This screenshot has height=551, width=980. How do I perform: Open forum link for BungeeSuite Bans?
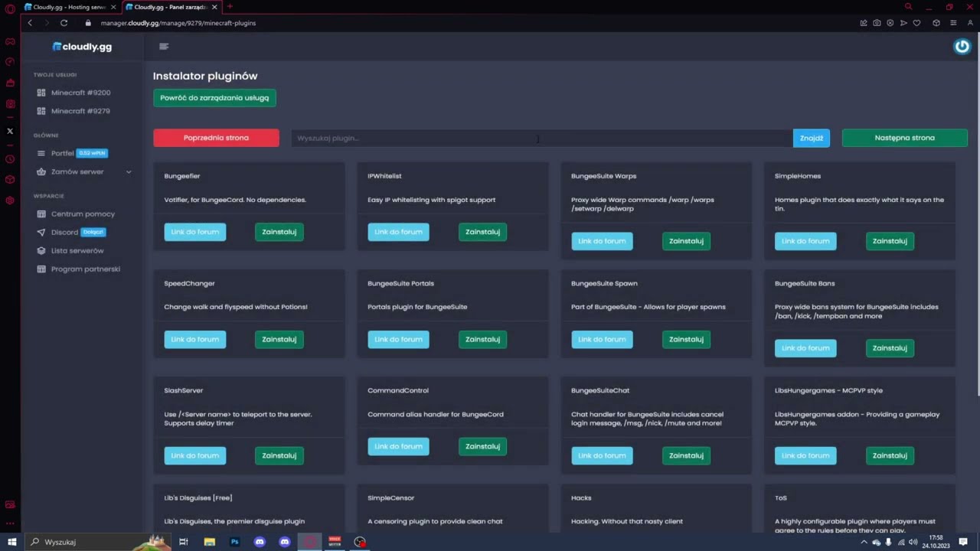point(805,348)
